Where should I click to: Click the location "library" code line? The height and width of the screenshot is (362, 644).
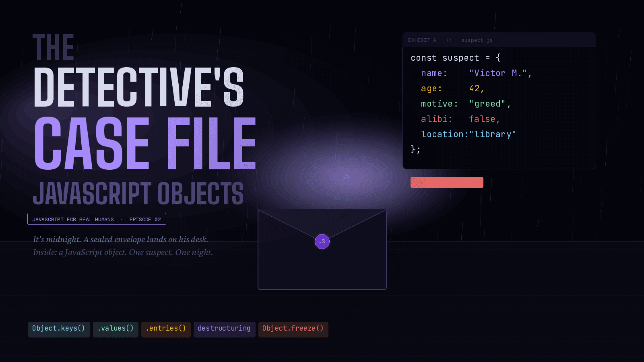[468, 134]
